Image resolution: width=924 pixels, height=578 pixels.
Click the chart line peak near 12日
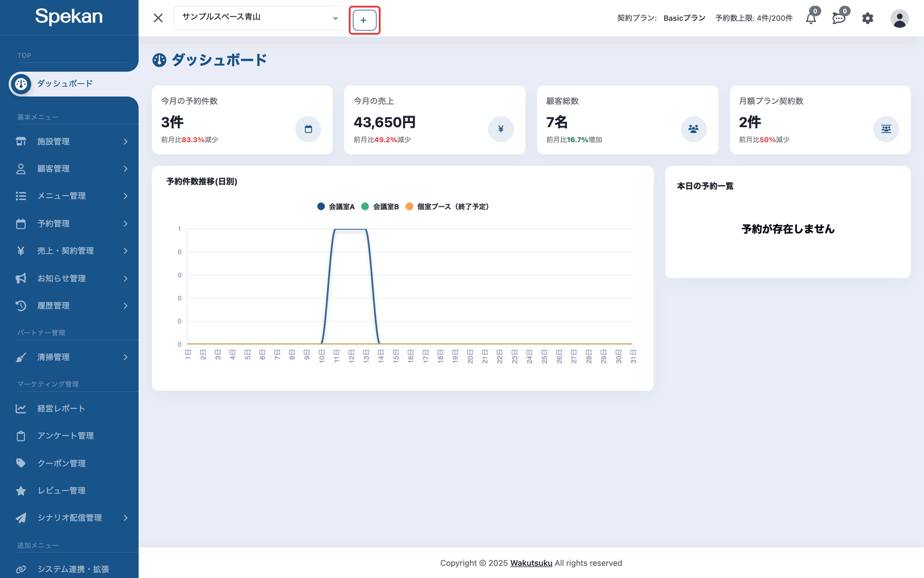pyautogui.click(x=351, y=229)
